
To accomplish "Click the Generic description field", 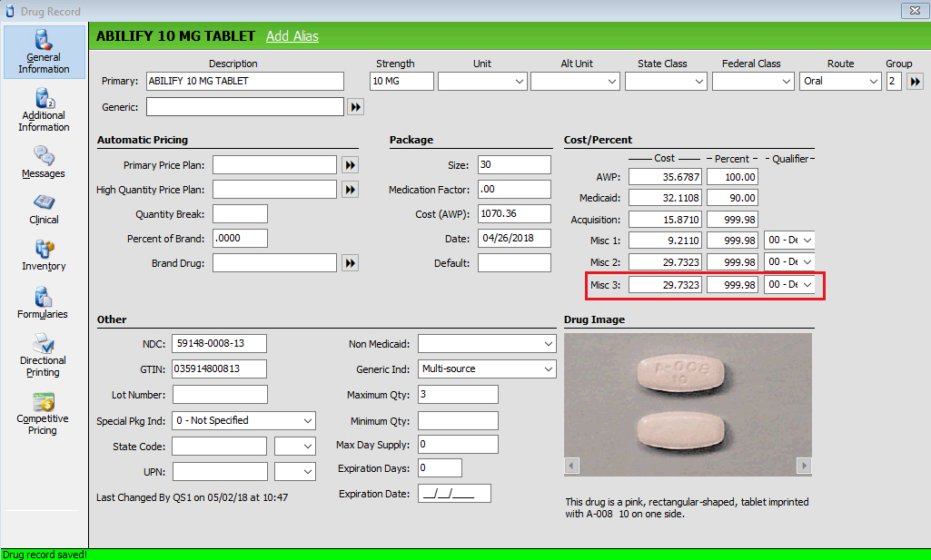I will [x=245, y=107].
